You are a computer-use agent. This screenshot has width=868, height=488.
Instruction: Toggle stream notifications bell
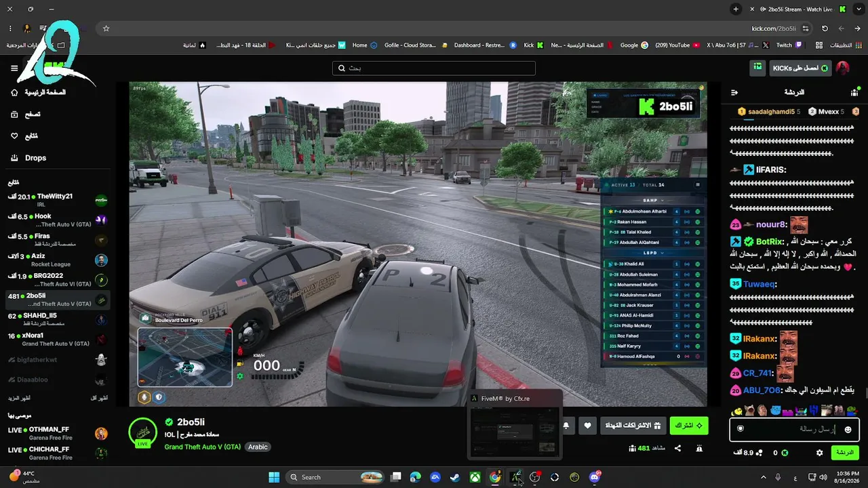(566, 426)
